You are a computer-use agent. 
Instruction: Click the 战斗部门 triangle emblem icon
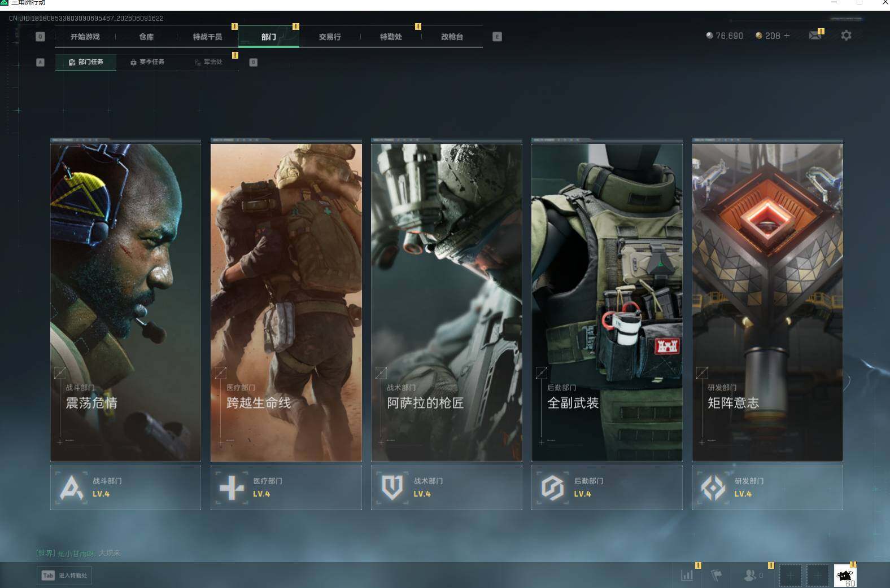[x=71, y=488]
